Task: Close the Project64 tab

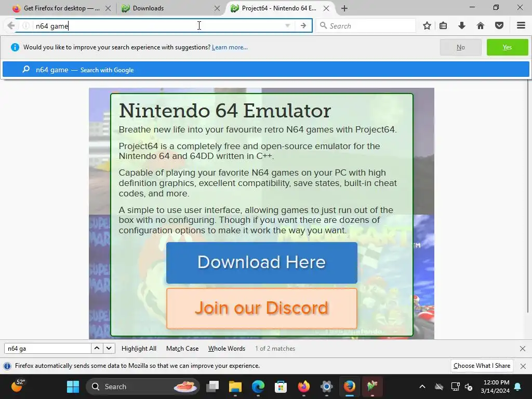Action: pos(326,8)
